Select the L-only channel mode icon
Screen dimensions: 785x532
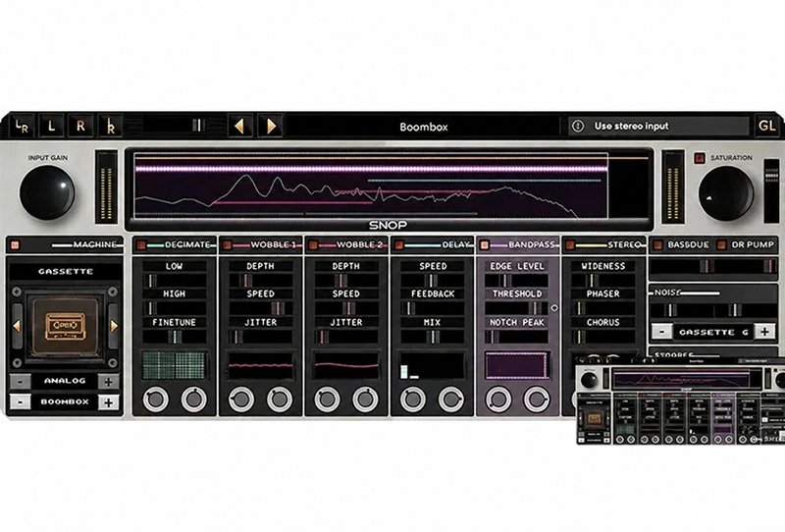point(51,126)
